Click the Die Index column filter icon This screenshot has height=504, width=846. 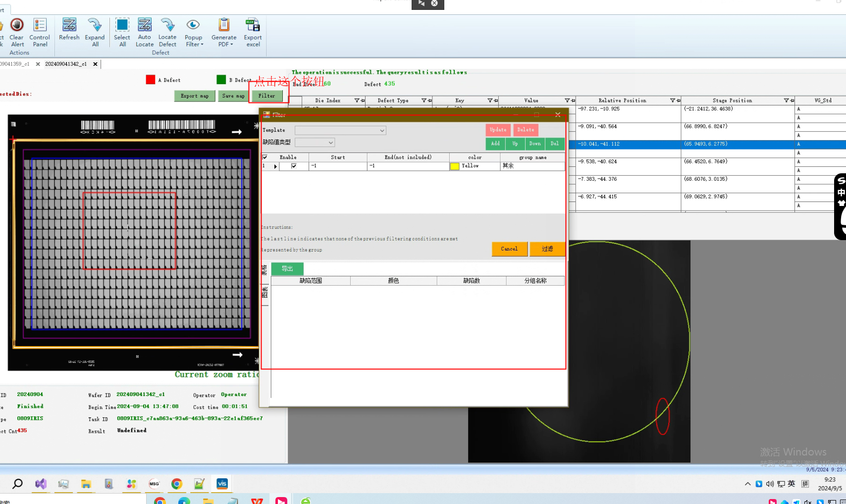tap(357, 101)
